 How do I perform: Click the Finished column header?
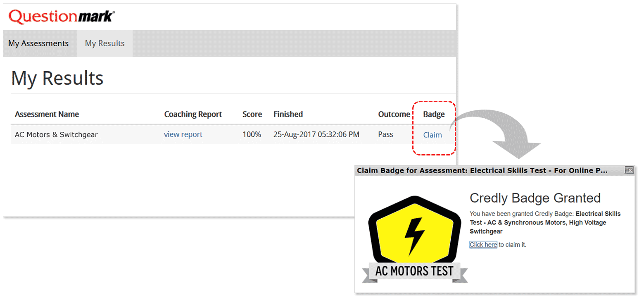coord(288,114)
